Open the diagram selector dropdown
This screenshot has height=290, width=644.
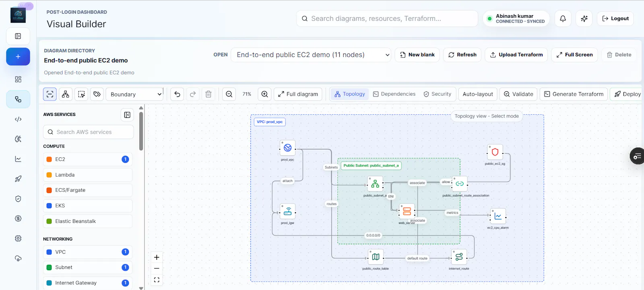[311, 55]
